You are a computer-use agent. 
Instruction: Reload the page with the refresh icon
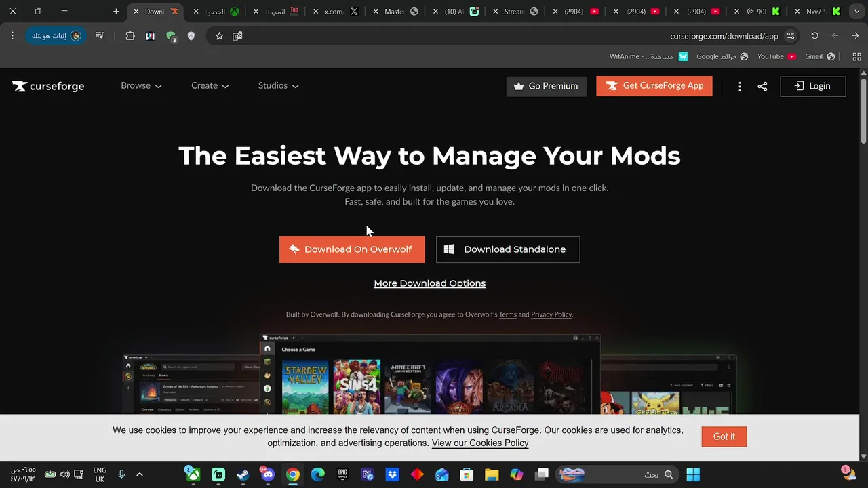click(x=814, y=36)
